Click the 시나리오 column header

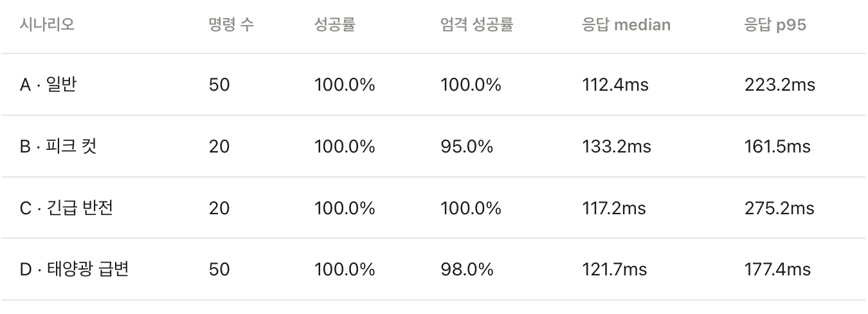click(46, 25)
